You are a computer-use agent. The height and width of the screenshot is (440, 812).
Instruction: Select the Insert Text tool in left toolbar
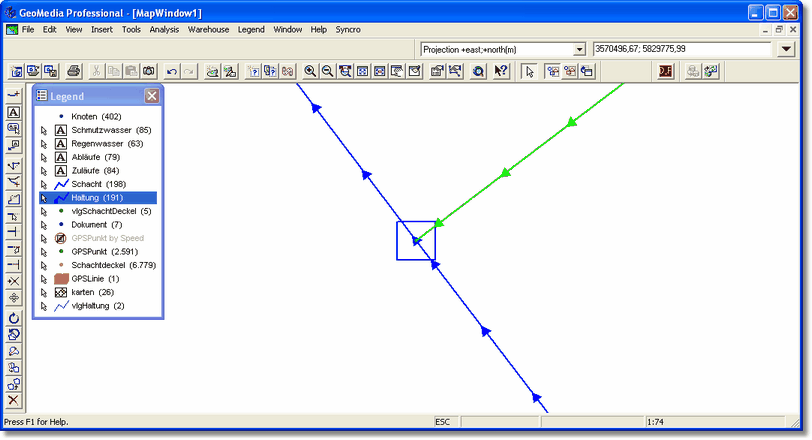[x=14, y=112]
